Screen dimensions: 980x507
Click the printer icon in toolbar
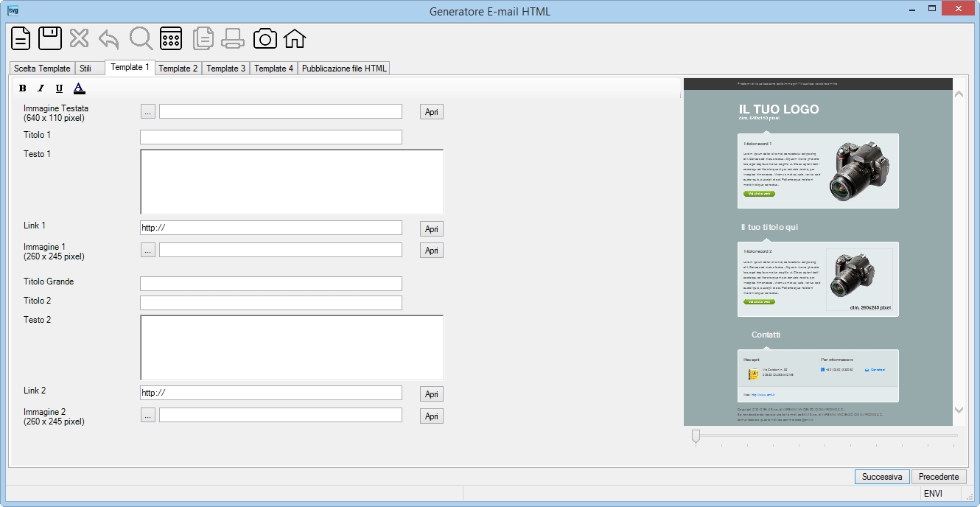pyautogui.click(x=233, y=38)
